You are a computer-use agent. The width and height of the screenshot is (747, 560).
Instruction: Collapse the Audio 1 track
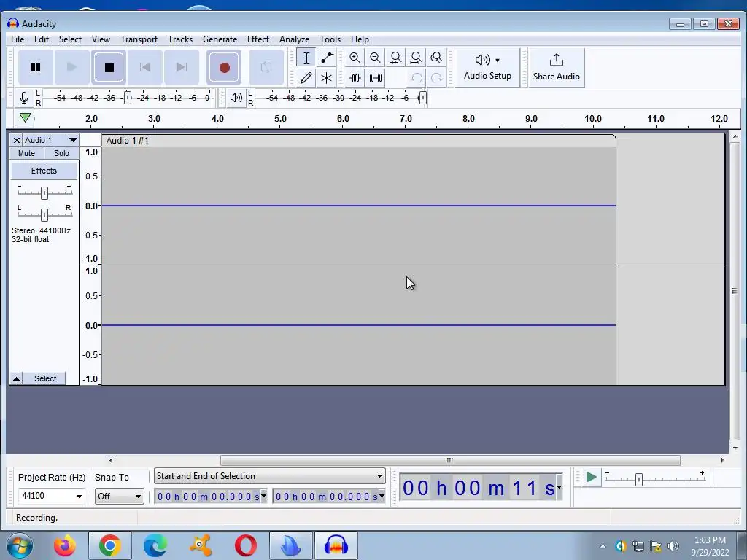pyautogui.click(x=16, y=378)
